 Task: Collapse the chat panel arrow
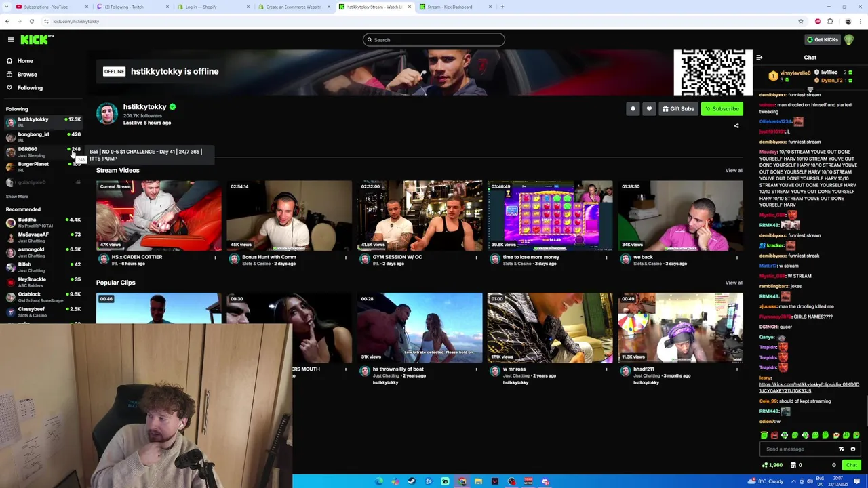(x=759, y=58)
